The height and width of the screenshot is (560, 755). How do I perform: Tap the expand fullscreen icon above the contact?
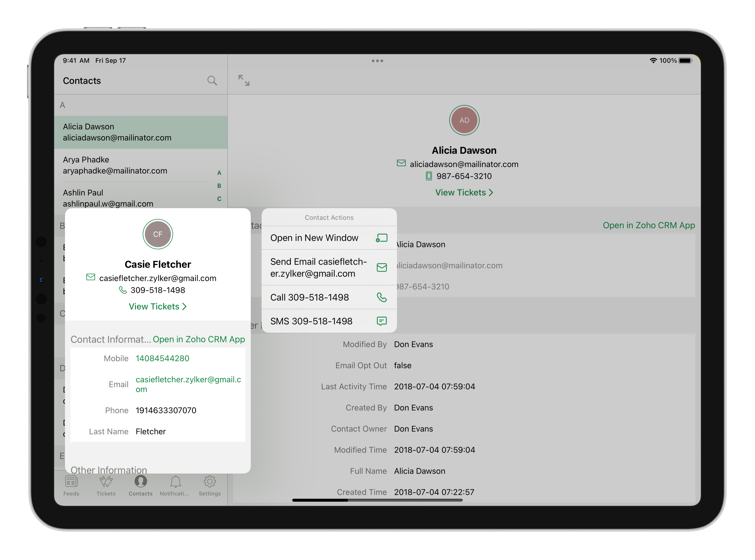[244, 80]
